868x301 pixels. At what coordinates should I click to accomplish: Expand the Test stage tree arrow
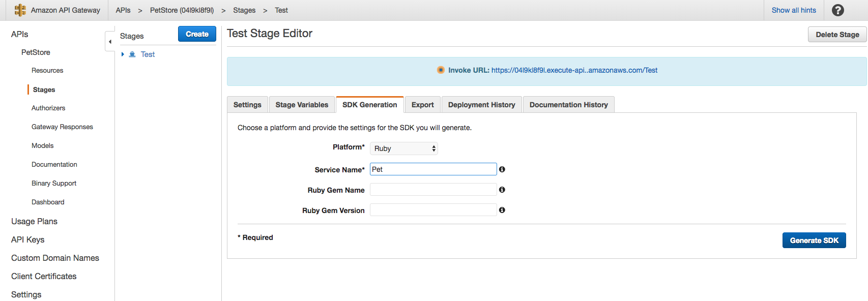click(123, 54)
